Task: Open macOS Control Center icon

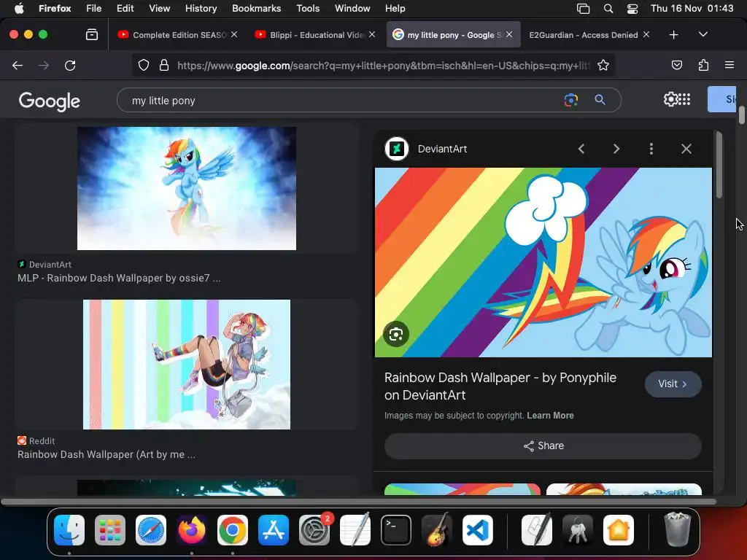Action: tap(632, 9)
